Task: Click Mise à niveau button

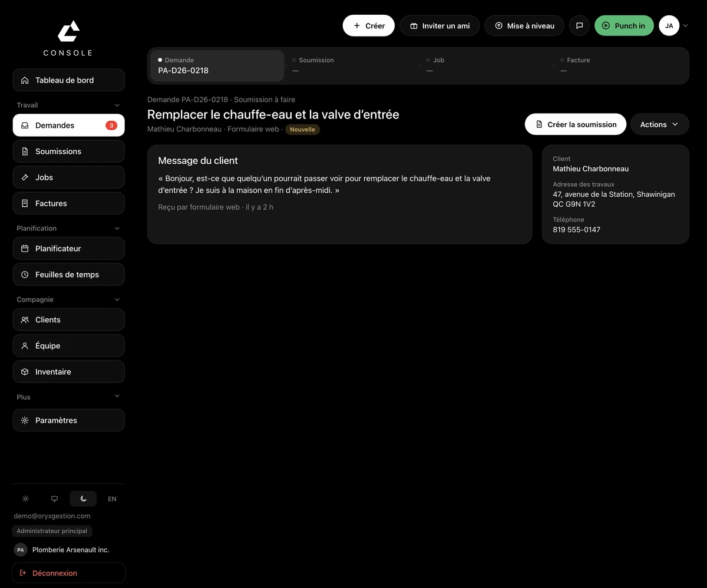Action: 524,26
